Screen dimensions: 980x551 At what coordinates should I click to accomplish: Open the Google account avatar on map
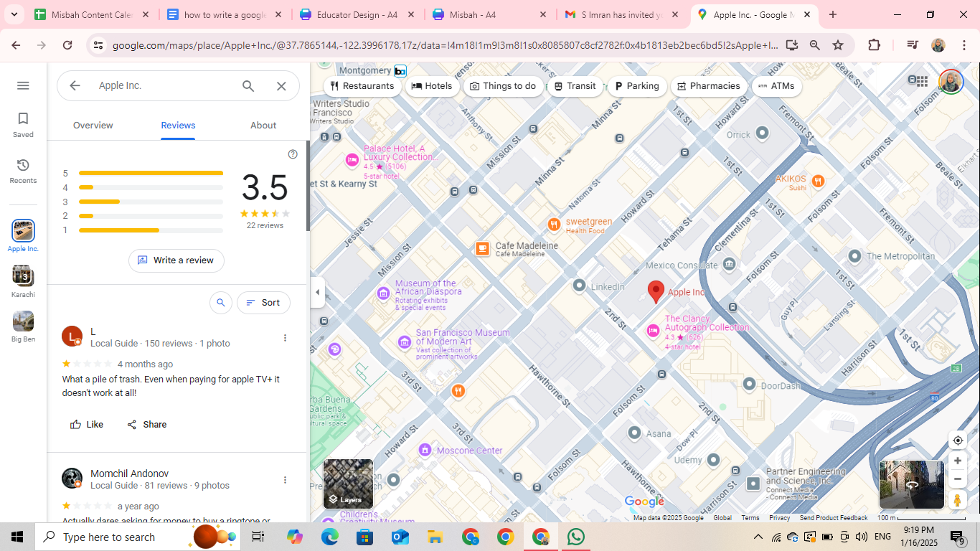click(951, 81)
